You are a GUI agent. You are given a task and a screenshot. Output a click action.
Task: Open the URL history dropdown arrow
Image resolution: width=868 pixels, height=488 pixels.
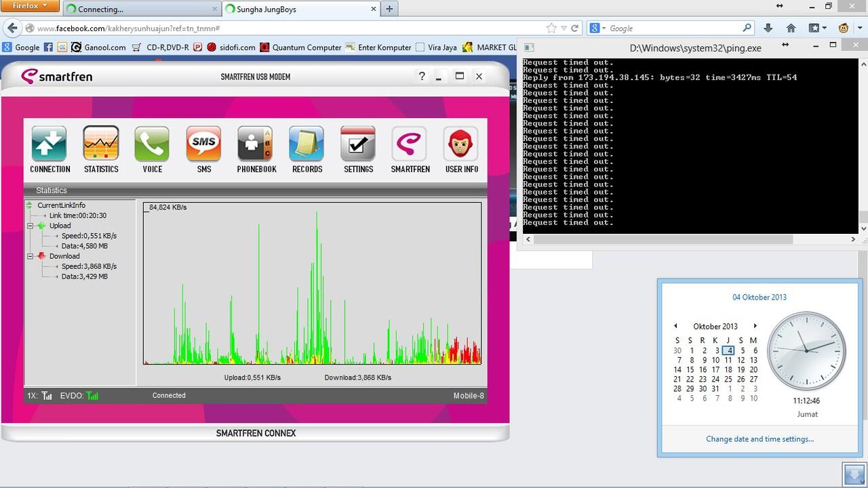pos(564,28)
